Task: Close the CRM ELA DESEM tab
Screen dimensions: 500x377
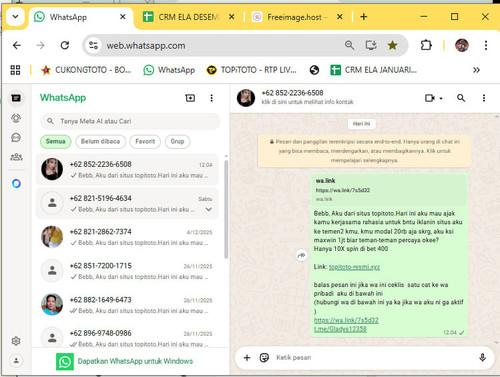Action: click(x=231, y=17)
